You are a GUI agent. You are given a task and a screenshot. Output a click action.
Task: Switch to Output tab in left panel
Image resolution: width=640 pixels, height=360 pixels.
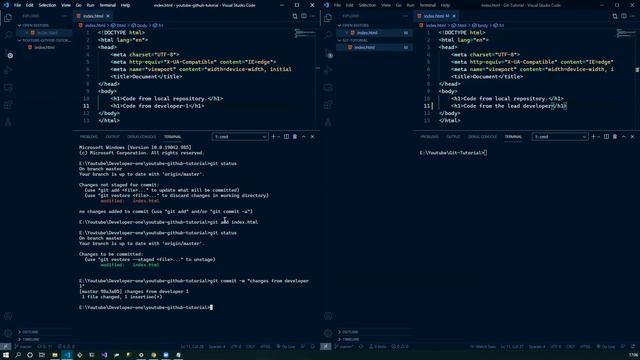click(x=113, y=137)
